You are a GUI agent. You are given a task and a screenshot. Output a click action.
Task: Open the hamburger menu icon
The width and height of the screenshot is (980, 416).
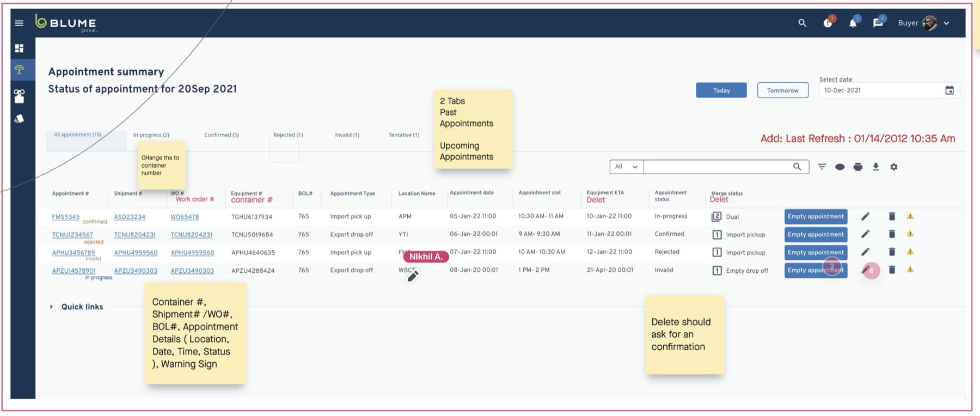pos(19,23)
